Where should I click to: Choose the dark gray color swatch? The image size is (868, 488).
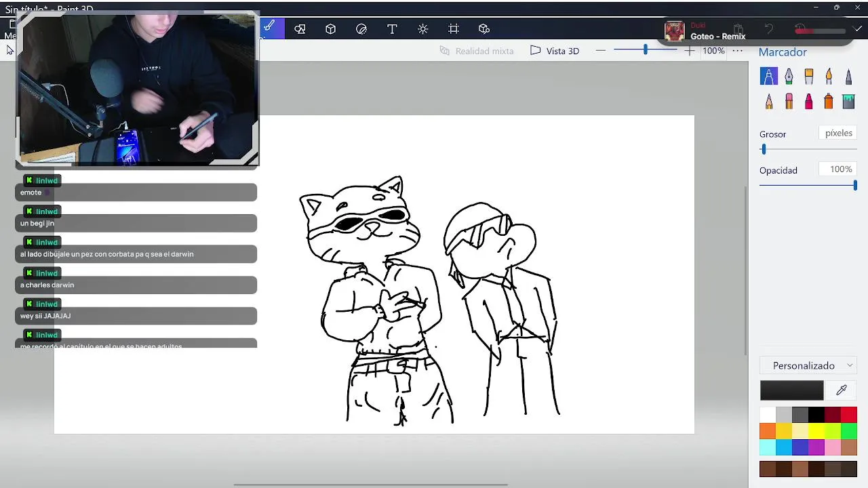[x=800, y=415]
